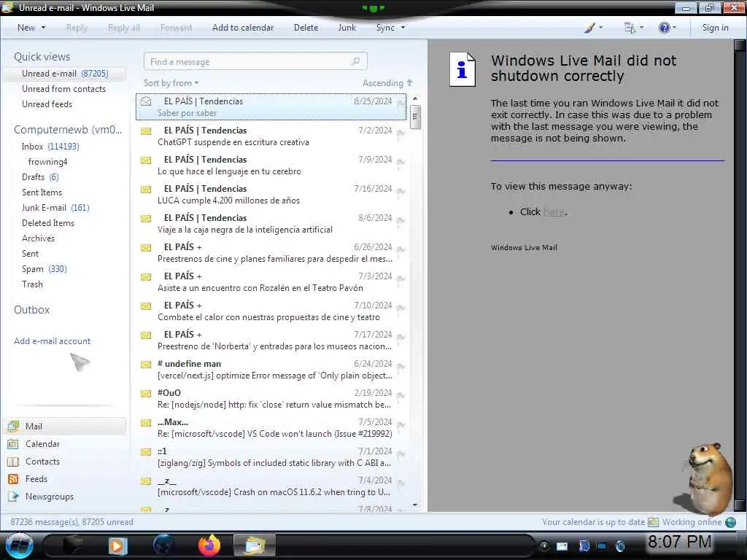Viewport: 747px width, 560px height.
Task: Select Unread from contacts view
Action: [64, 89]
